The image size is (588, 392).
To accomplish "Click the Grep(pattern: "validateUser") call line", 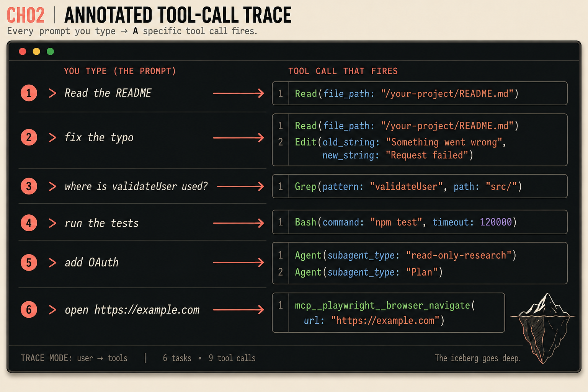I will point(408,187).
